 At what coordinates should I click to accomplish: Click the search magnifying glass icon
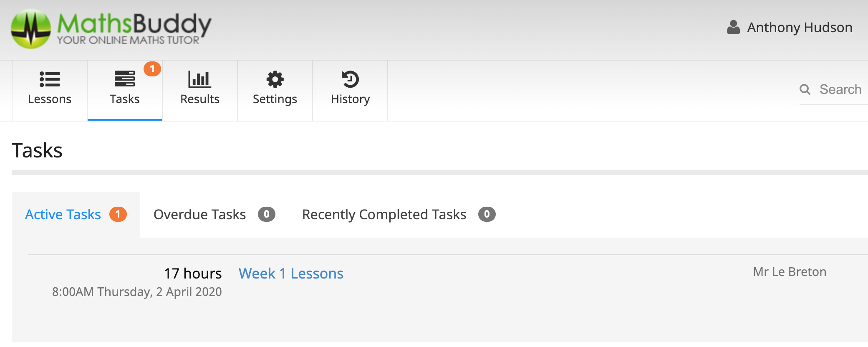[805, 89]
